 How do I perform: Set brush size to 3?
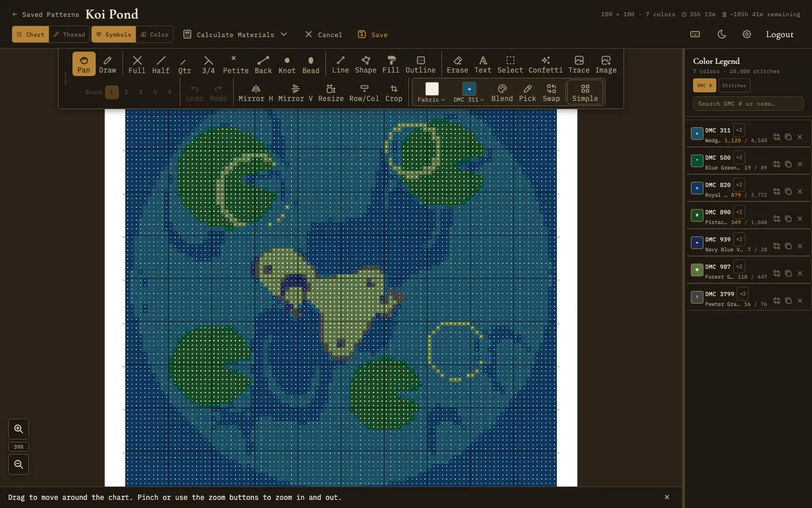[x=140, y=92]
